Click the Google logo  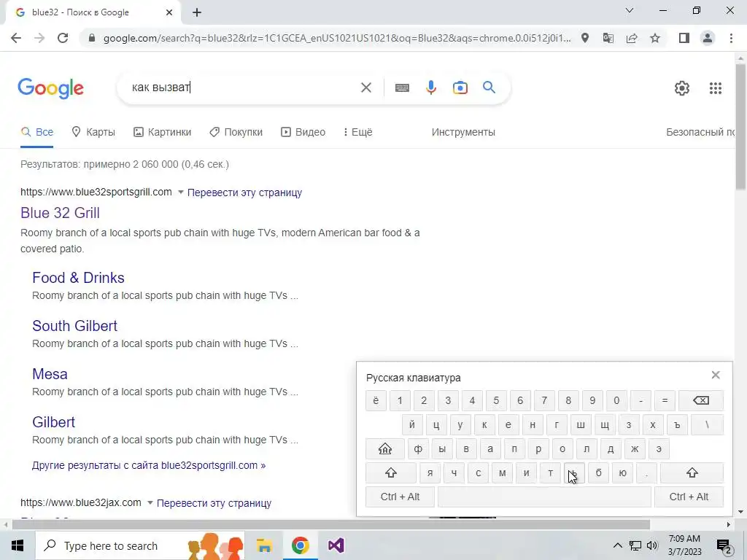(50, 88)
